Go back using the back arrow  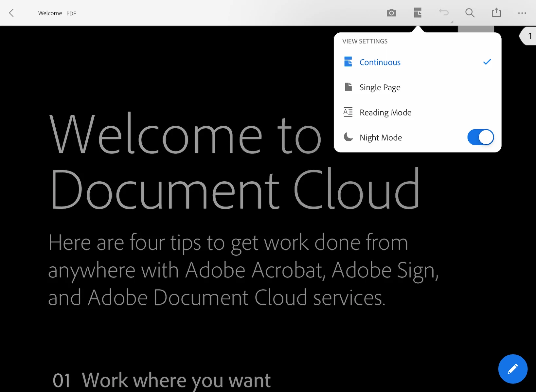[x=11, y=13]
